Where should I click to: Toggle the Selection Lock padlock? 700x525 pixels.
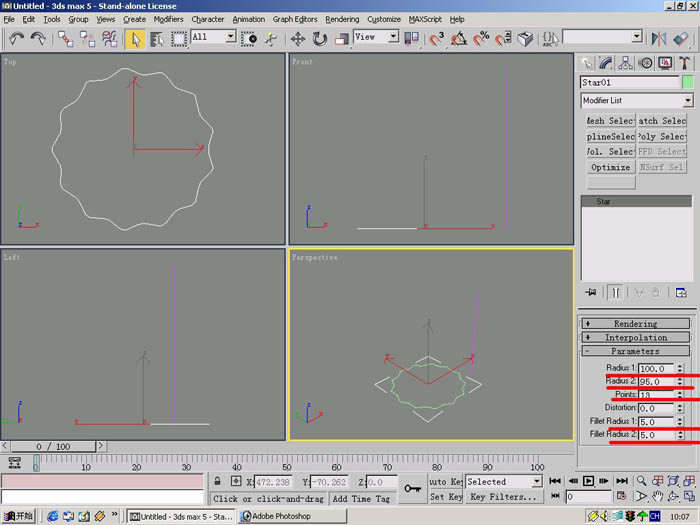217,481
